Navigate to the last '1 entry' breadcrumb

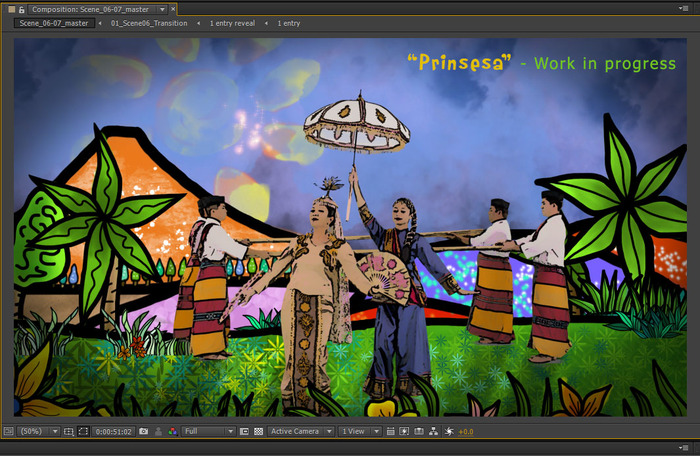tap(289, 23)
